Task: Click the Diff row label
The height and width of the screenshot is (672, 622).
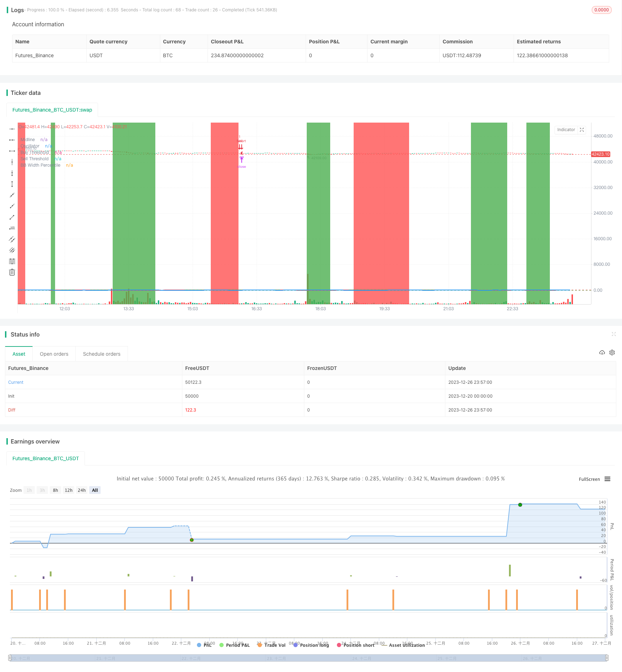Action: point(12,410)
